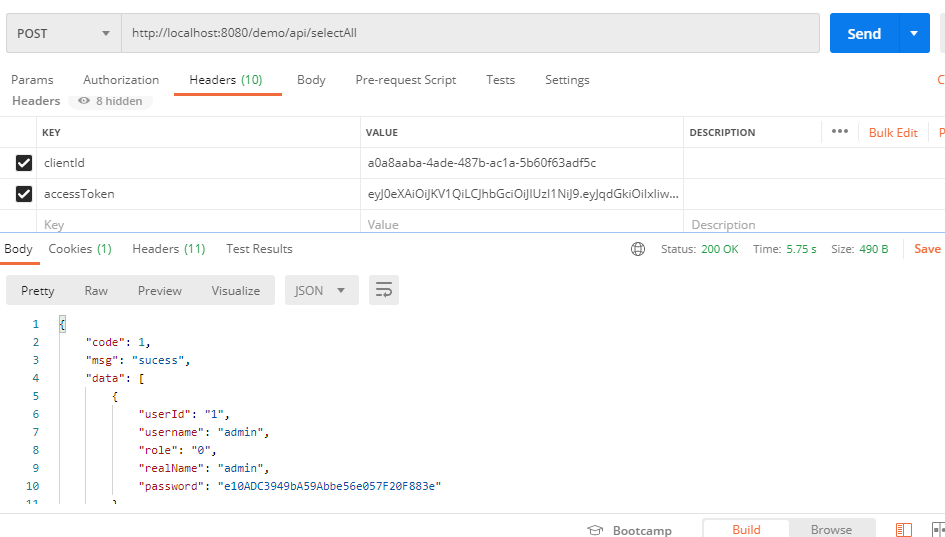Select the request Headers (10) tab
The width and height of the screenshot is (945, 537).
tap(226, 80)
